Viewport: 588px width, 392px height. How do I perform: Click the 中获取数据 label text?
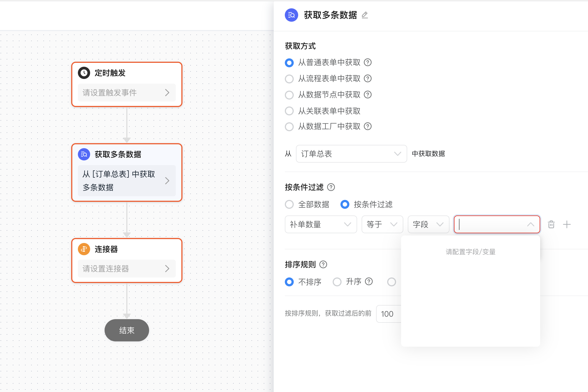click(x=428, y=154)
